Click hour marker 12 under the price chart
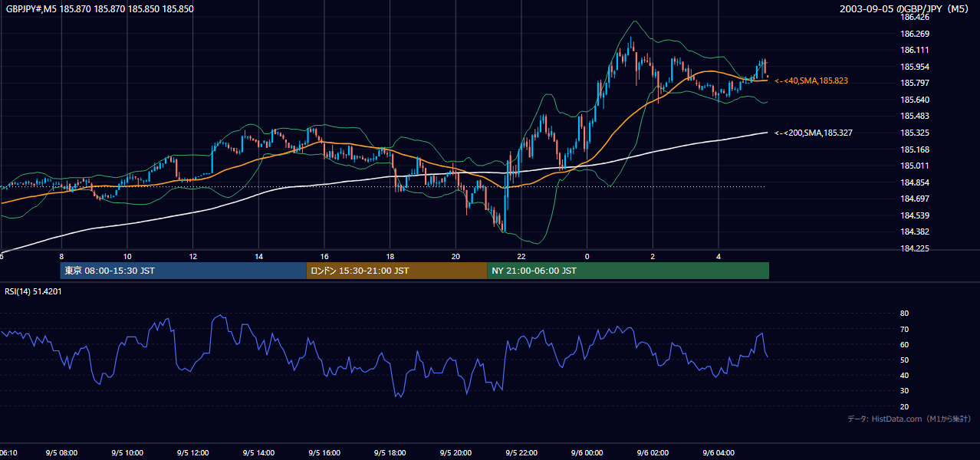The height and width of the screenshot is (460, 980). click(x=193, y=256)
